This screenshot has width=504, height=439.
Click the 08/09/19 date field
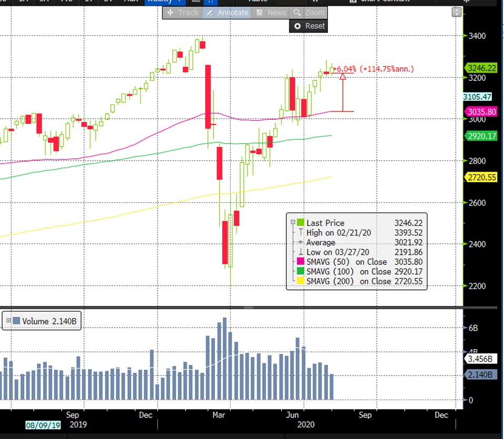coord(43,424)
